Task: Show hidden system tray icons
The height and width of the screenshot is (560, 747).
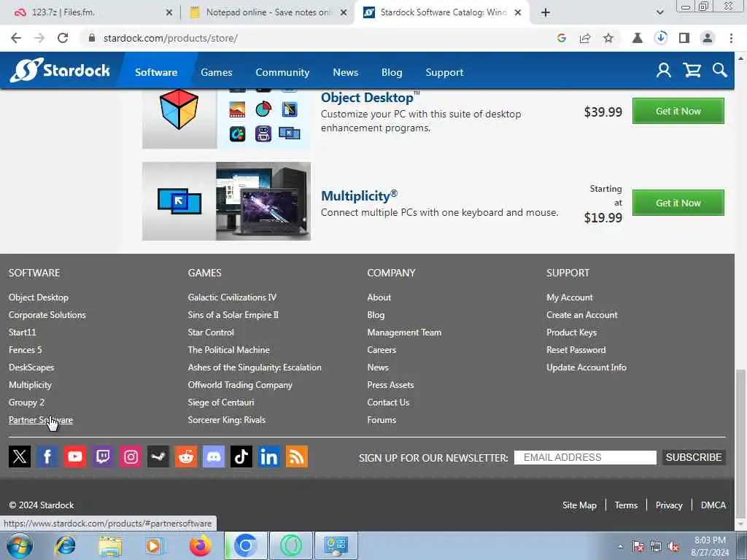Action: click(620, 546)
